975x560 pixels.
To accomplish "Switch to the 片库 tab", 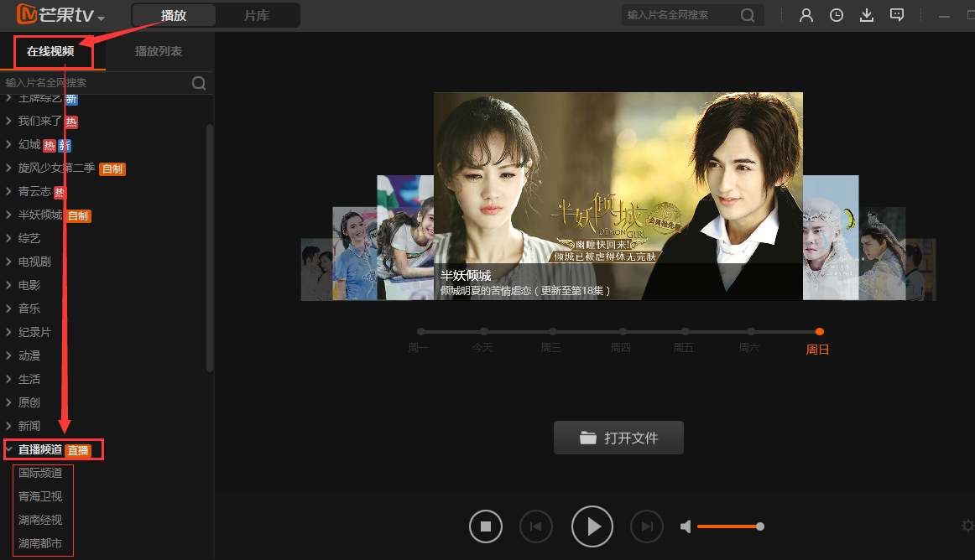I will click(x=258, y=14).
